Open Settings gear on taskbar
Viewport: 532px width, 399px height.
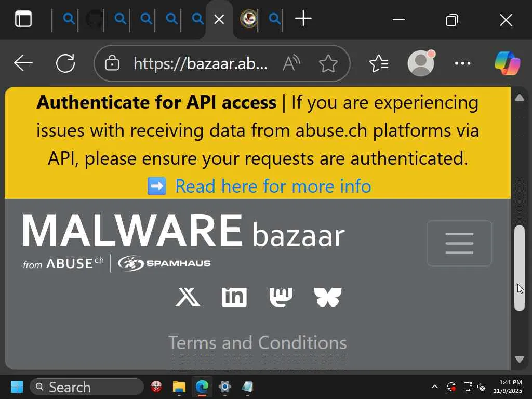(224, 387)
